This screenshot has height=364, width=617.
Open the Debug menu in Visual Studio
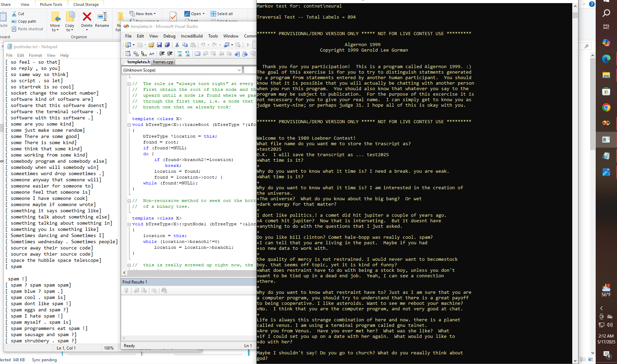pos(169,36)
